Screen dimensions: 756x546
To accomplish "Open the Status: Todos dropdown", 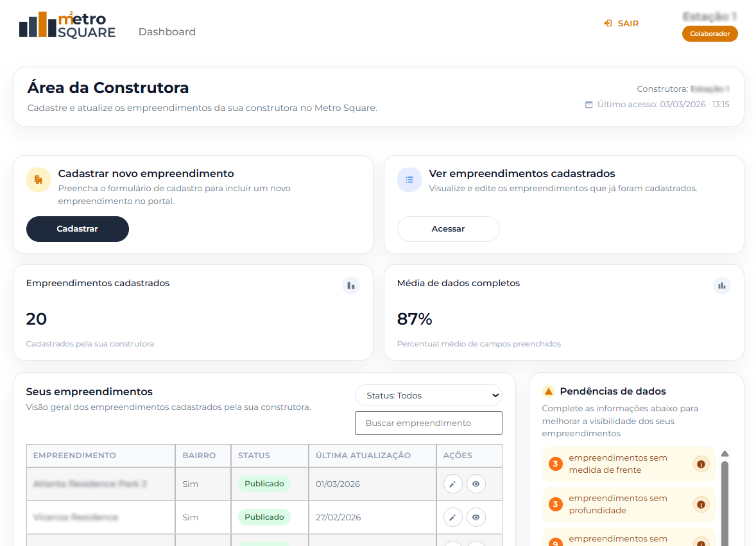I will [428, 396].
